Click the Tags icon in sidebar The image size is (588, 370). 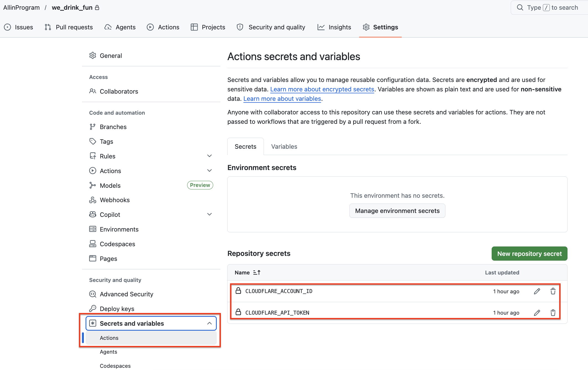click(92, 141)
